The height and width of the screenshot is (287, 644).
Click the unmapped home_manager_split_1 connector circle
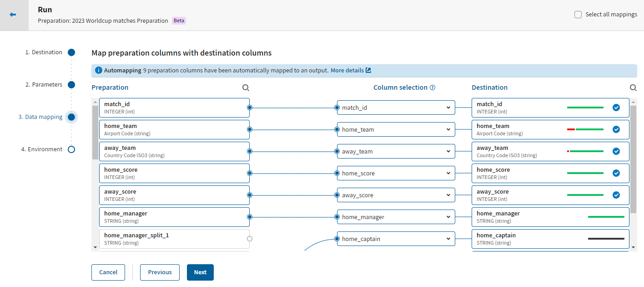click(249, 239)
